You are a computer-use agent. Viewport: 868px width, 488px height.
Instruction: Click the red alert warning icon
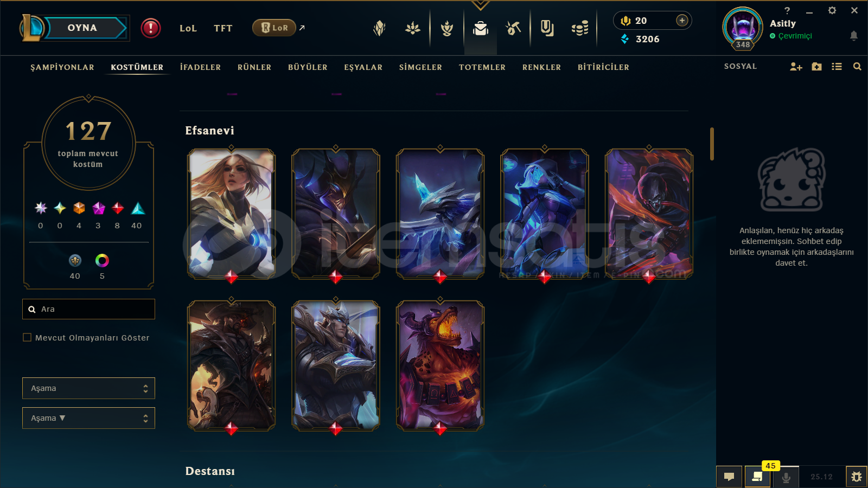[151, 28]
